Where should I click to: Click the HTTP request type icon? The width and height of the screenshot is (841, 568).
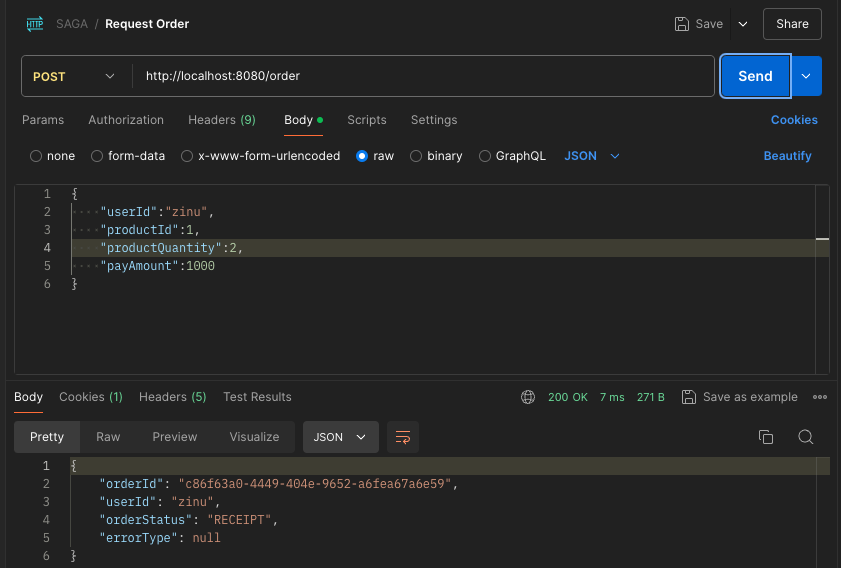(35, 24)
